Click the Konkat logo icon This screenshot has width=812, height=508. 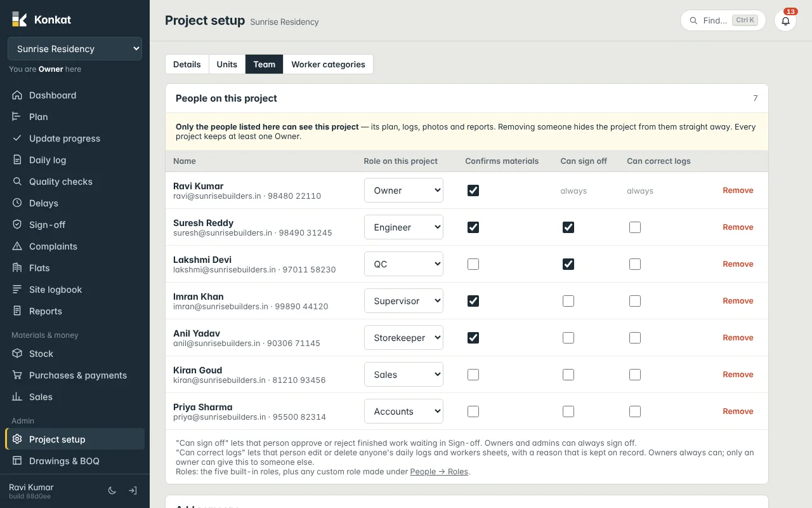pos(19,20)
